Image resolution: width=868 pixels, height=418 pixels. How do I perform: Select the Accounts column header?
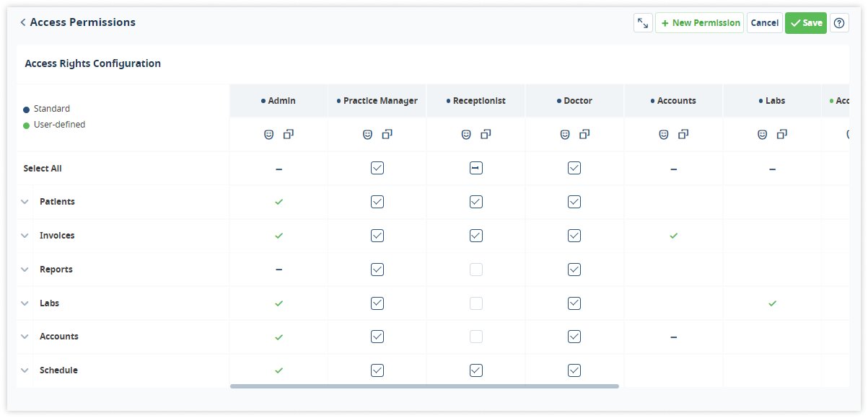(673, 101)
